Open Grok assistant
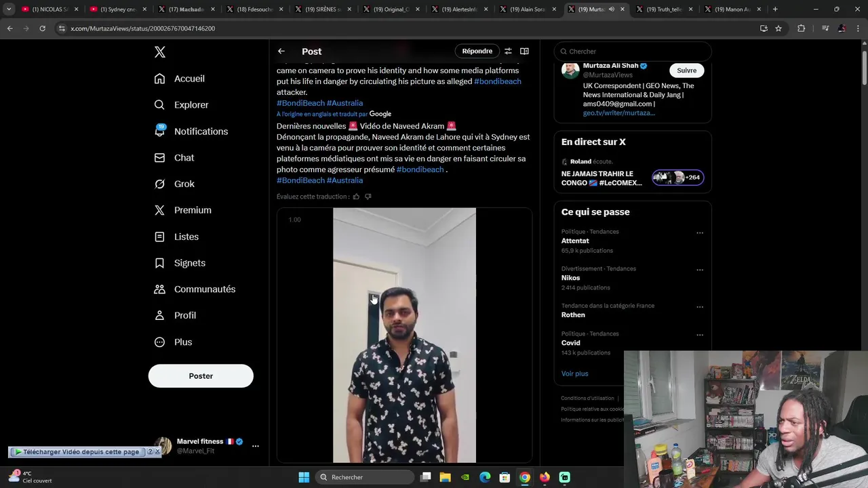This screenshot has height=488, width=868. (174, 184)
